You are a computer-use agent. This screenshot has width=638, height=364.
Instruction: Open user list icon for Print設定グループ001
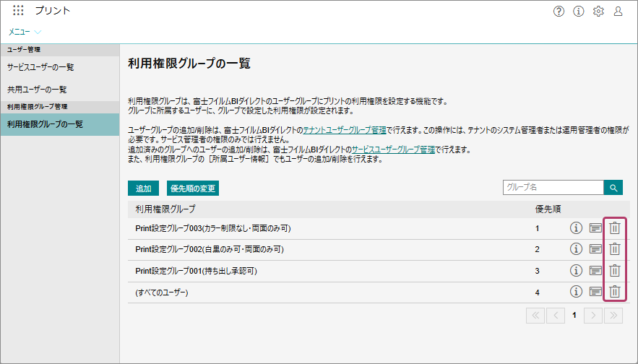[x=595, y=270]
